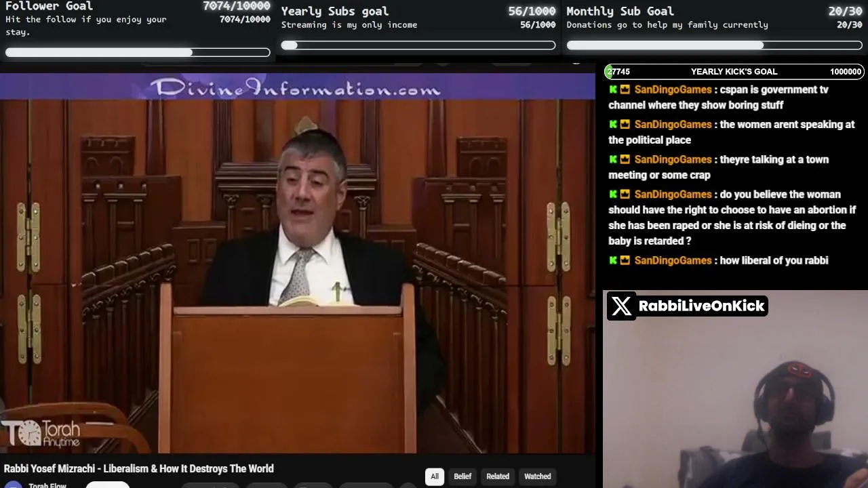The image size is (868, 488).
Task: Click the Yearly Subs goal progress bar
Action: pos(418,45)
